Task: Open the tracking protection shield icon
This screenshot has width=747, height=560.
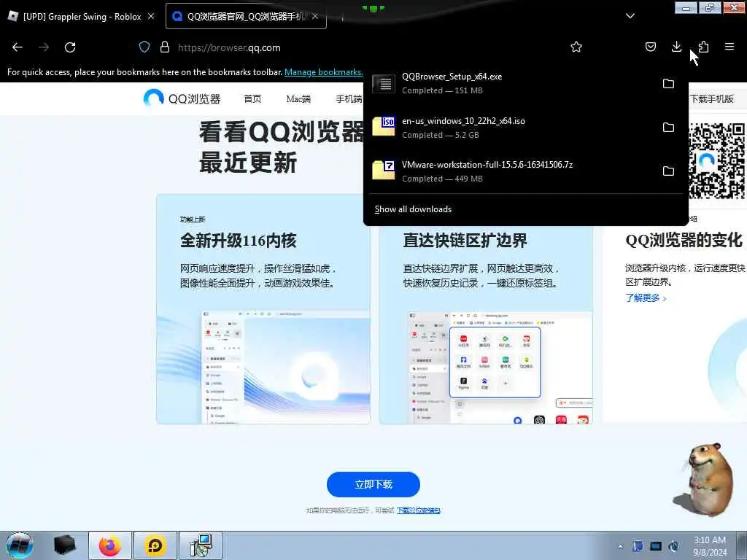Action: 144,47
